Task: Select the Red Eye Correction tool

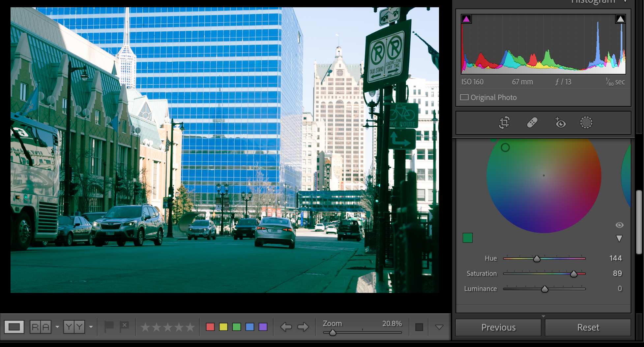Action: pos(560,122)
